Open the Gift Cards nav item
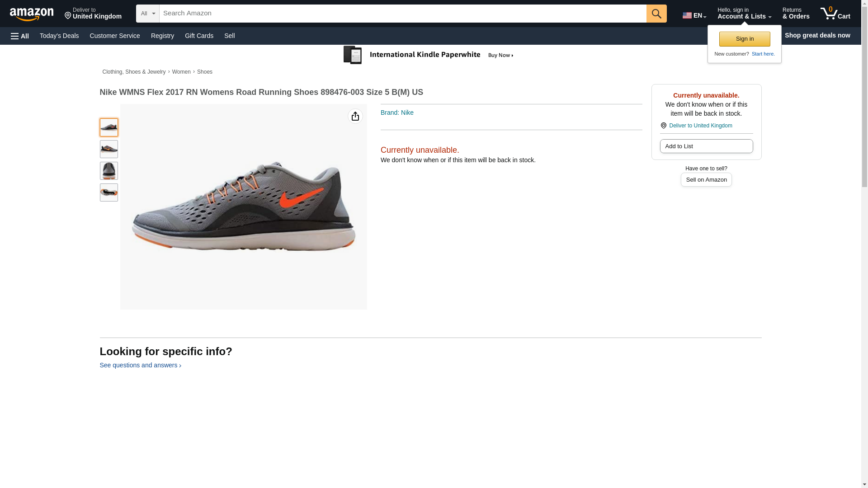Image resolution: width=868 pixels, height=488 pixels. 199,36
